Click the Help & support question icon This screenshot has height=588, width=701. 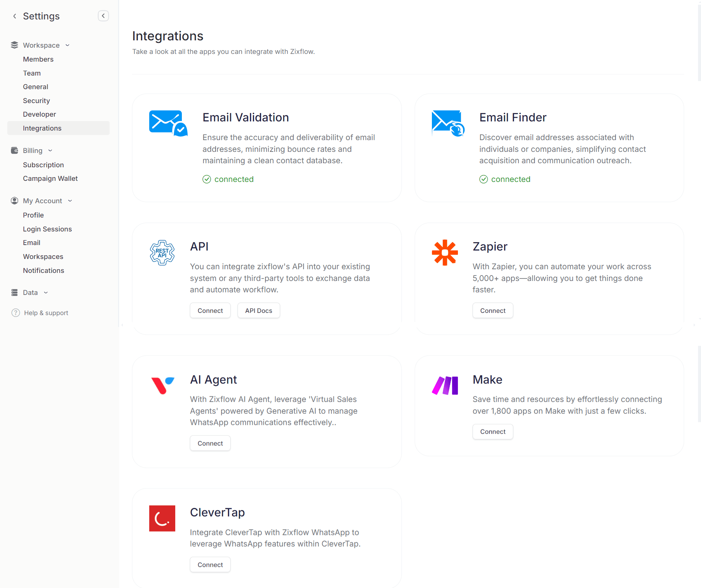(x=15, y=313)
